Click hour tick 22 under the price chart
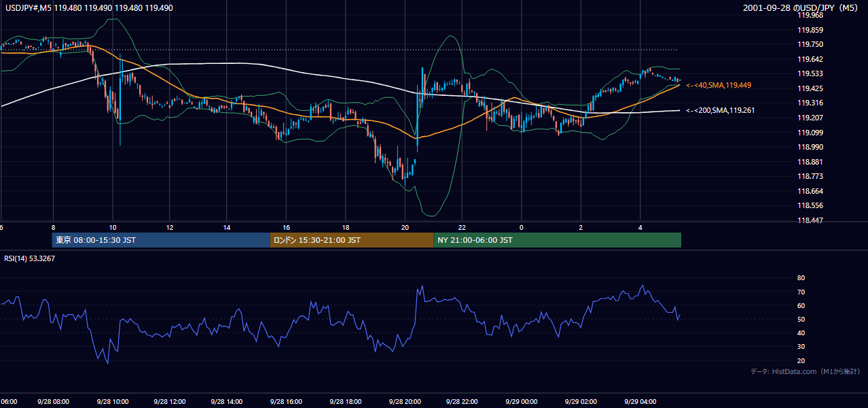 [463, 228]
